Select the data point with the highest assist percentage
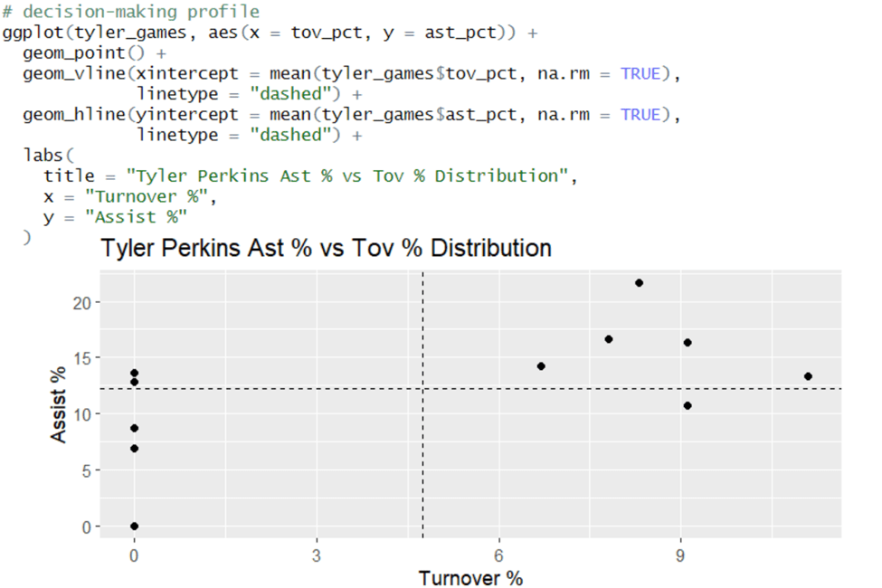This screenshot has height=588, width=882. (x=639, y=283)
